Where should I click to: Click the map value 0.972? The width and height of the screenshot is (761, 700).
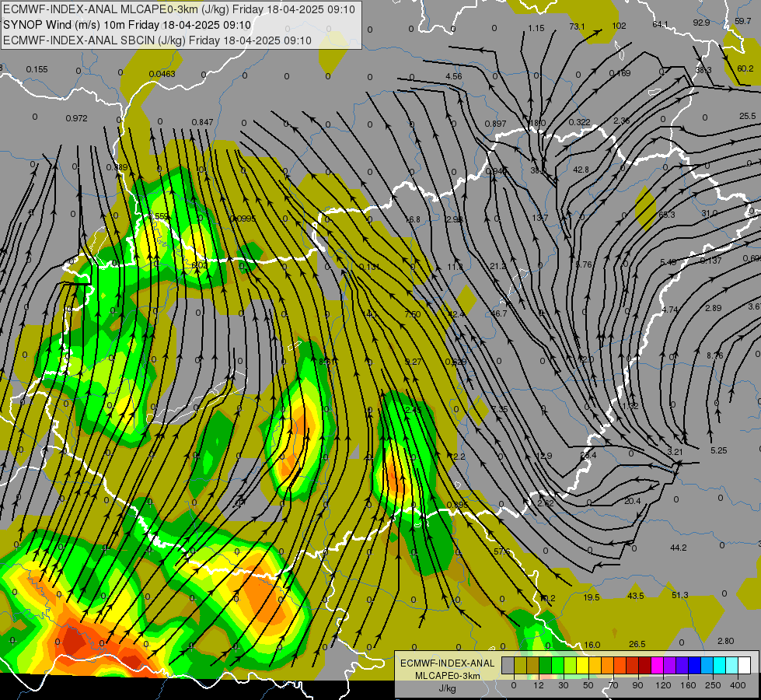tap(76, 118)
